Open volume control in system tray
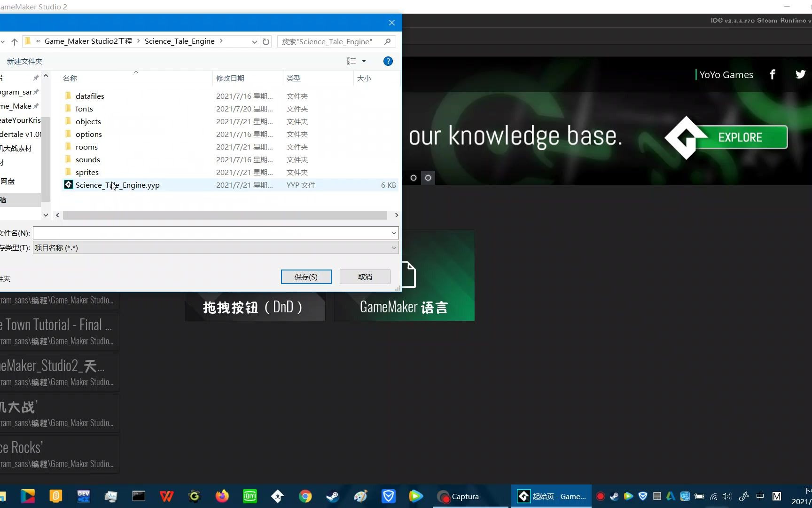 [727, 496]
